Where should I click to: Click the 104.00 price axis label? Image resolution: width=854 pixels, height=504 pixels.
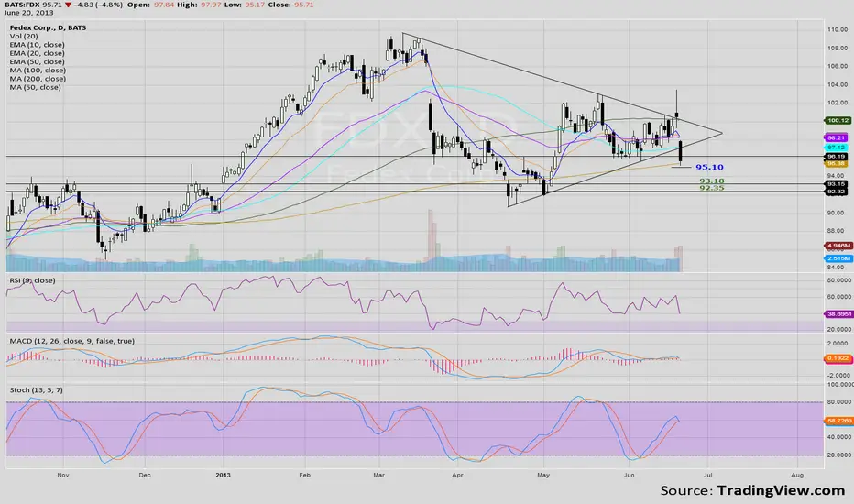tap(838, 84)
